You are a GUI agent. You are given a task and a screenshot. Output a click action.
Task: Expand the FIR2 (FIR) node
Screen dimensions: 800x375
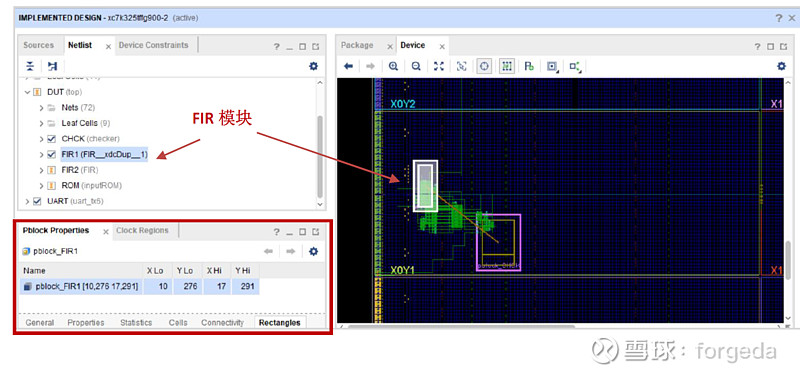[x=41, y=170]
